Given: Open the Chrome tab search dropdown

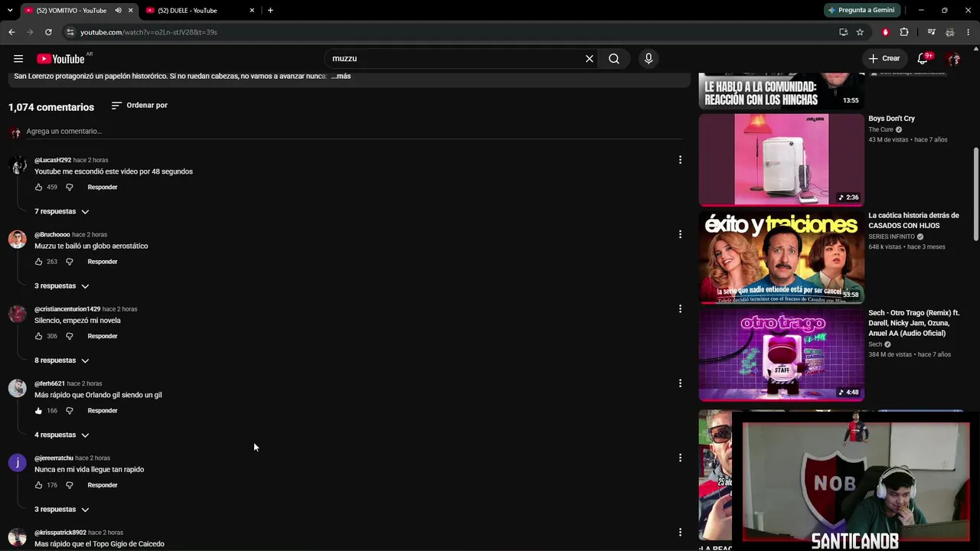Looking at the screenshot, I should [x=10, y=11].
